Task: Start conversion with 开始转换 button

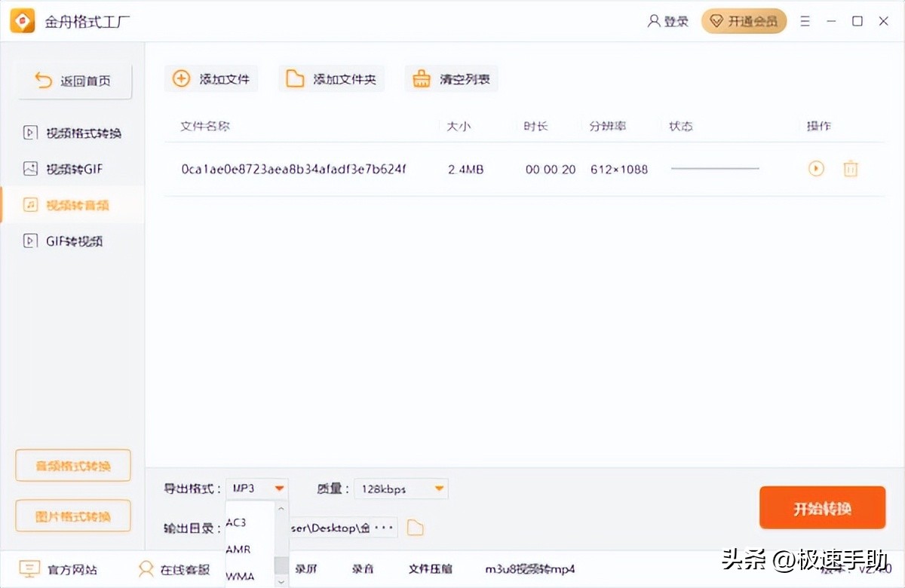Action: point(822,508)
